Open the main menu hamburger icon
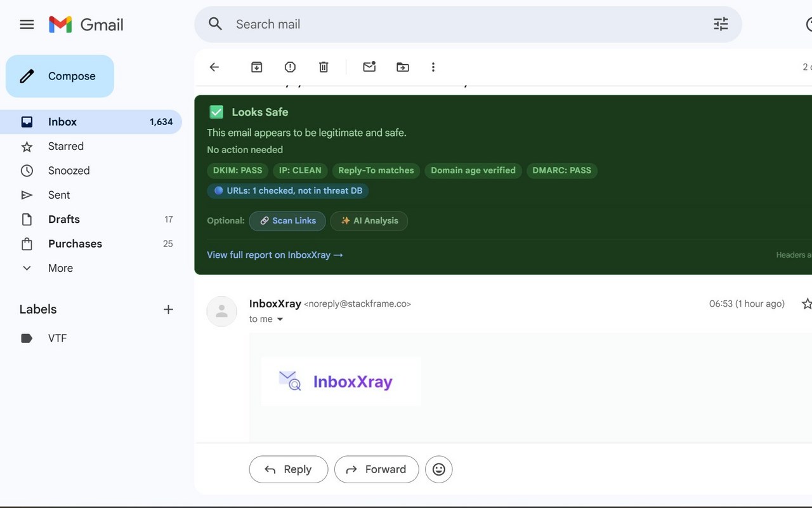Screen dimensions: 812x508 click(27, 25)
